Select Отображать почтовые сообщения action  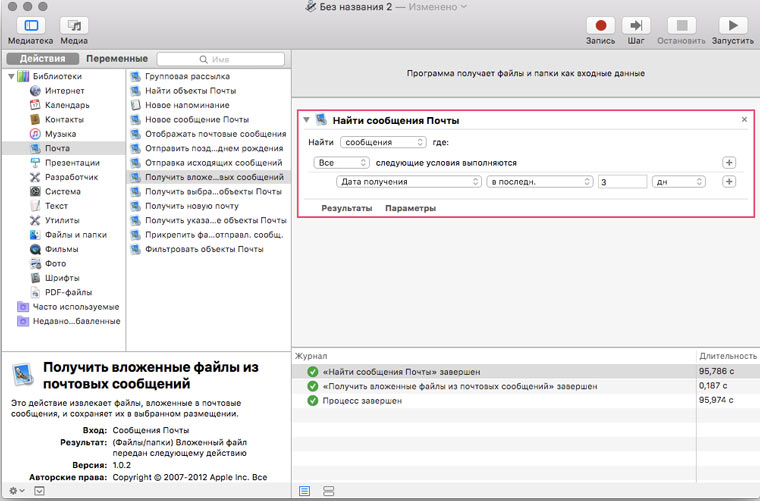click(215, 134)
